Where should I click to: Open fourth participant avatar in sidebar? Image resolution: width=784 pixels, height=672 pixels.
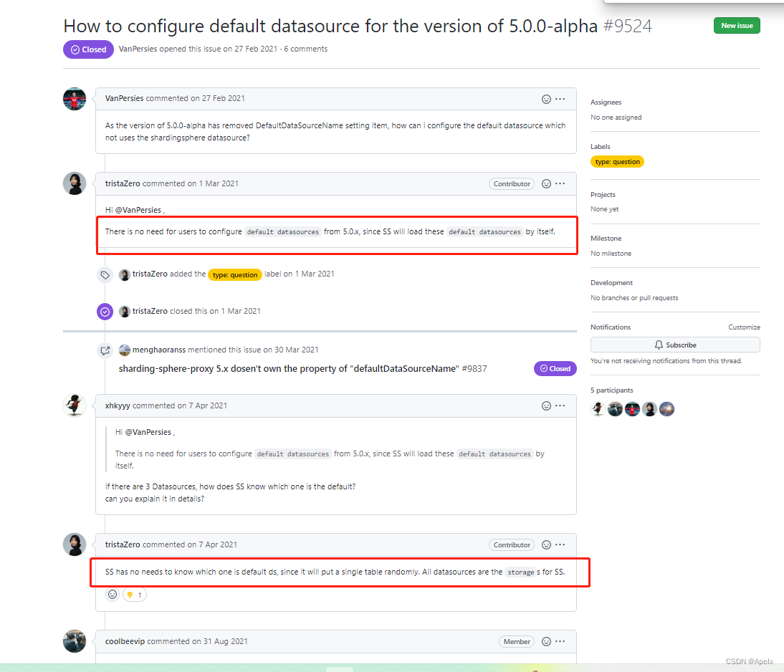649,409
